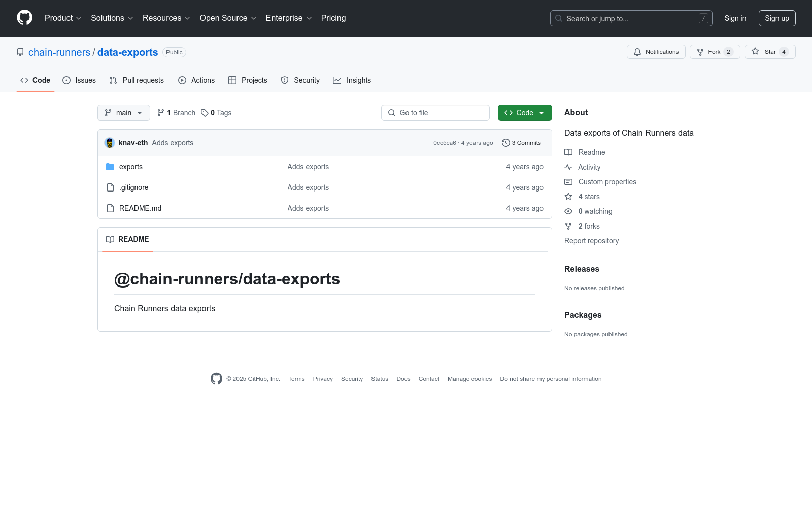Open the README.md row commit message
The image size is (812, 508).
[308, 208]
